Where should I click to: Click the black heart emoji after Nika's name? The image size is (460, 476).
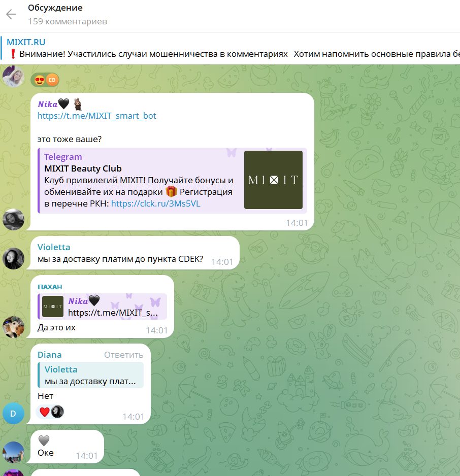(63, 104)
